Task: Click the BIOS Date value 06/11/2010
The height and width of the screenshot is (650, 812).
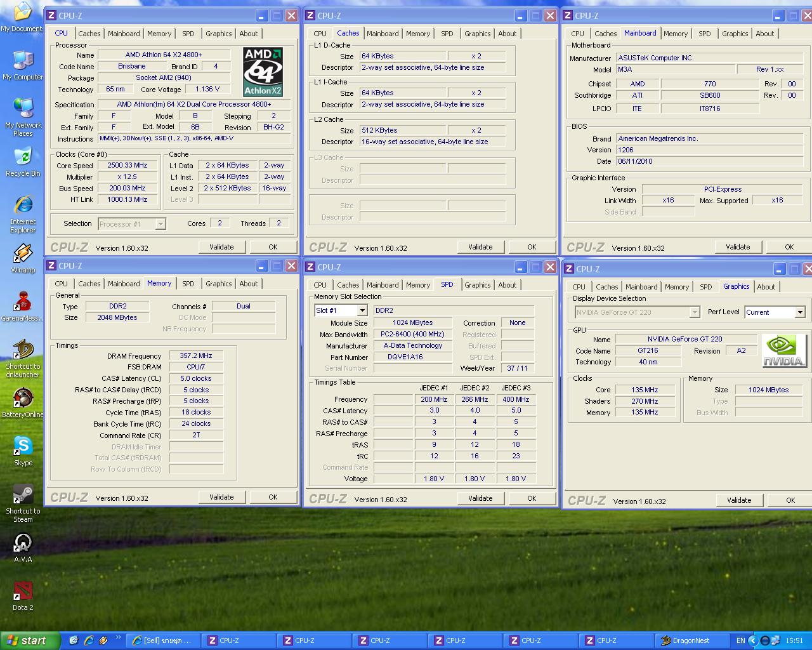Action: click(x=710, y=162)
